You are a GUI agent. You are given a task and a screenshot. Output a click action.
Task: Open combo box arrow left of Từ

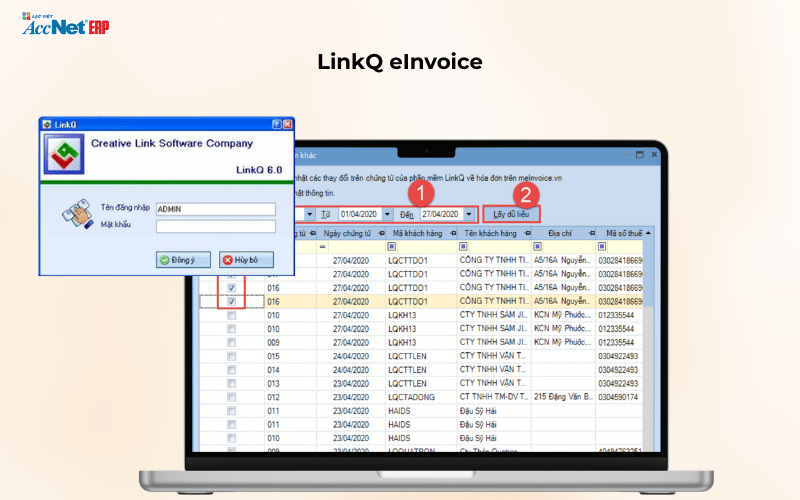[x=310, y=214]
